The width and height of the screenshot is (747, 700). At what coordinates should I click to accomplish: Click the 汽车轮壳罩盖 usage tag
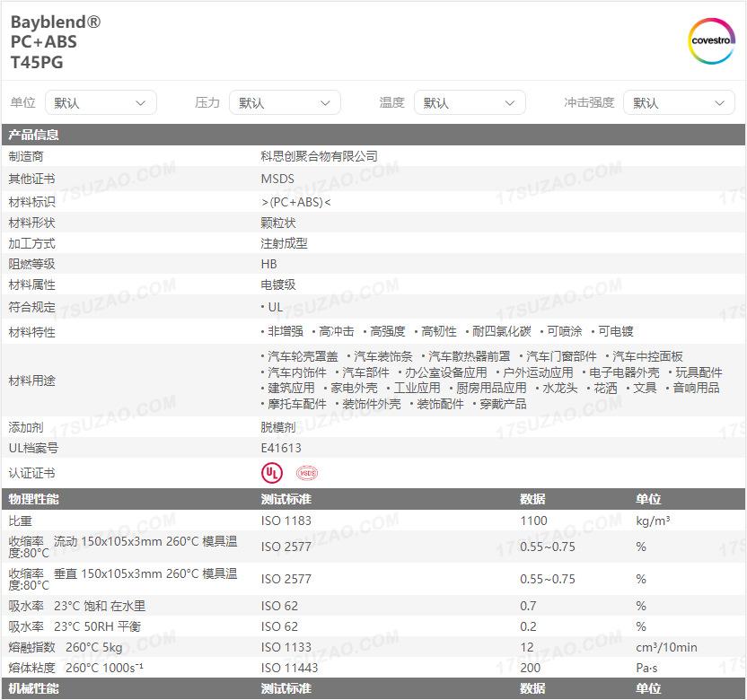point(303,356)
